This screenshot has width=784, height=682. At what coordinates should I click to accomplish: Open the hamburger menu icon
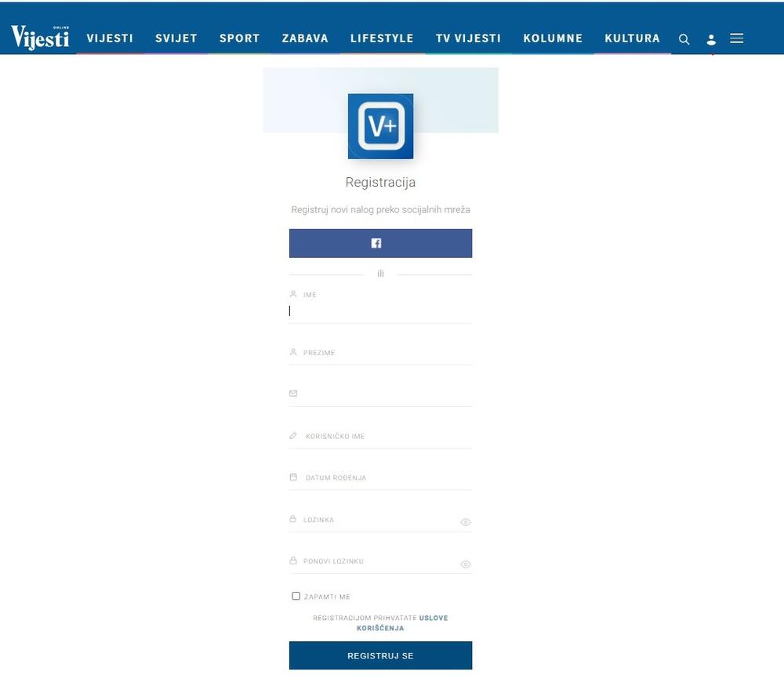pos(737,38)
